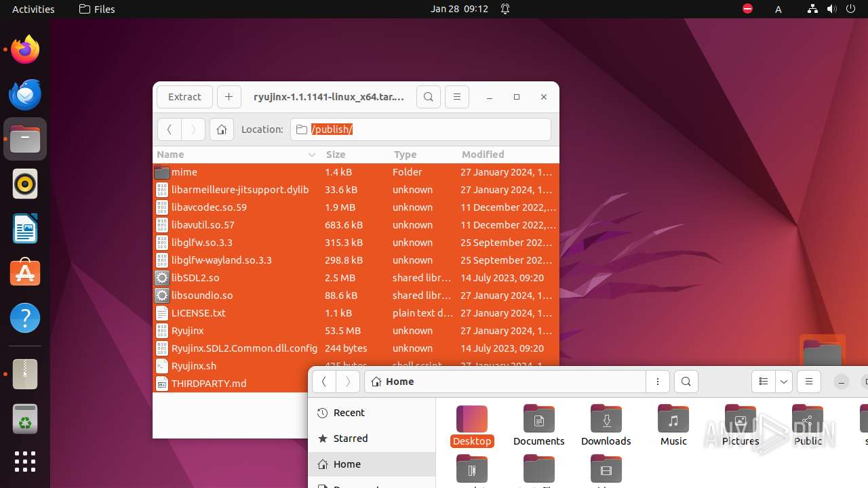The height and width of the screenshot is (488, 868).
Task: Open the Pictures folder in Home
Action: coord(741,426)
